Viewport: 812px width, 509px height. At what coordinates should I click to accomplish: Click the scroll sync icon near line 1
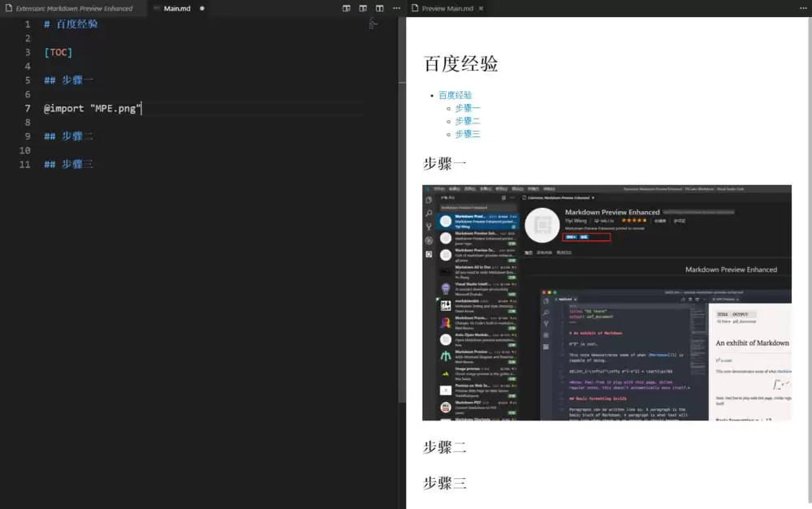click(x=373, y=24)
